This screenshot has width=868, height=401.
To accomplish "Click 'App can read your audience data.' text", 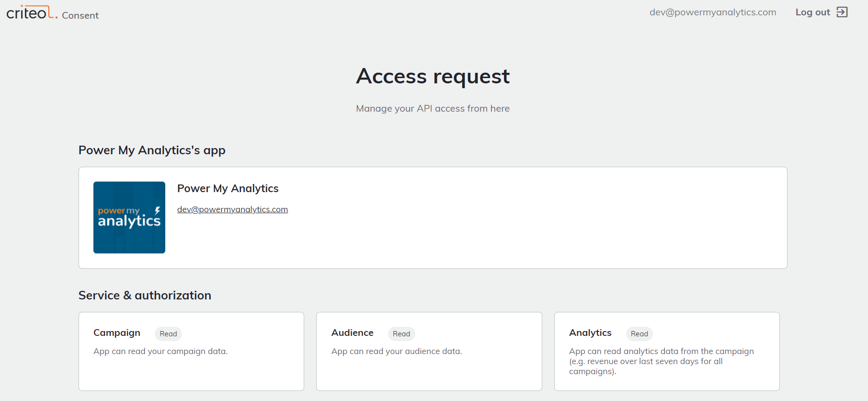I will (397, 352).
